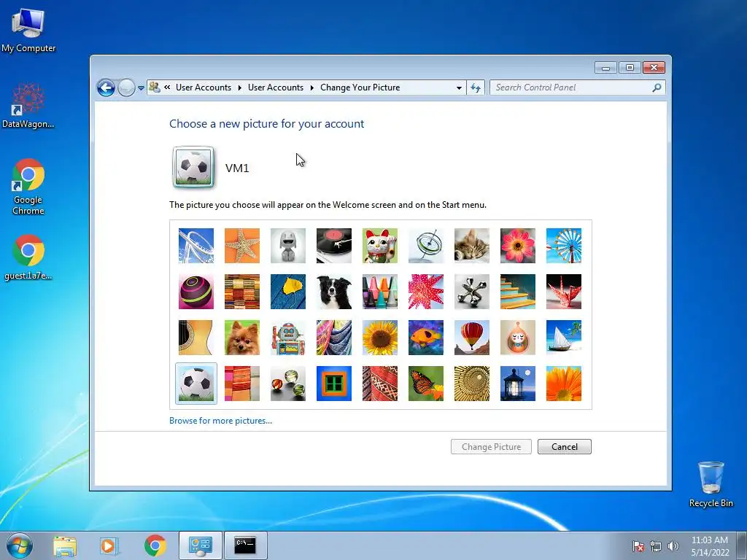Expand breadcrumb arrow after first User Accounts

click(x=239, y=87)
